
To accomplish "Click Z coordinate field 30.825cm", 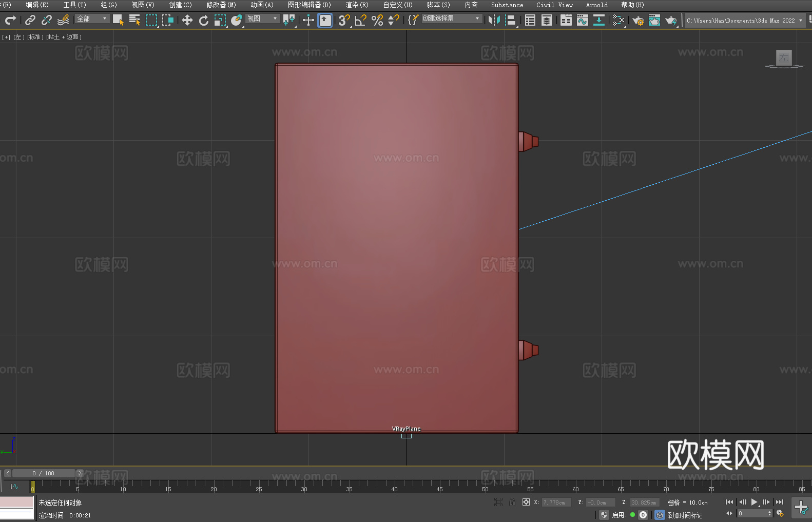I will pyautogui.click(x=645, y=502).
